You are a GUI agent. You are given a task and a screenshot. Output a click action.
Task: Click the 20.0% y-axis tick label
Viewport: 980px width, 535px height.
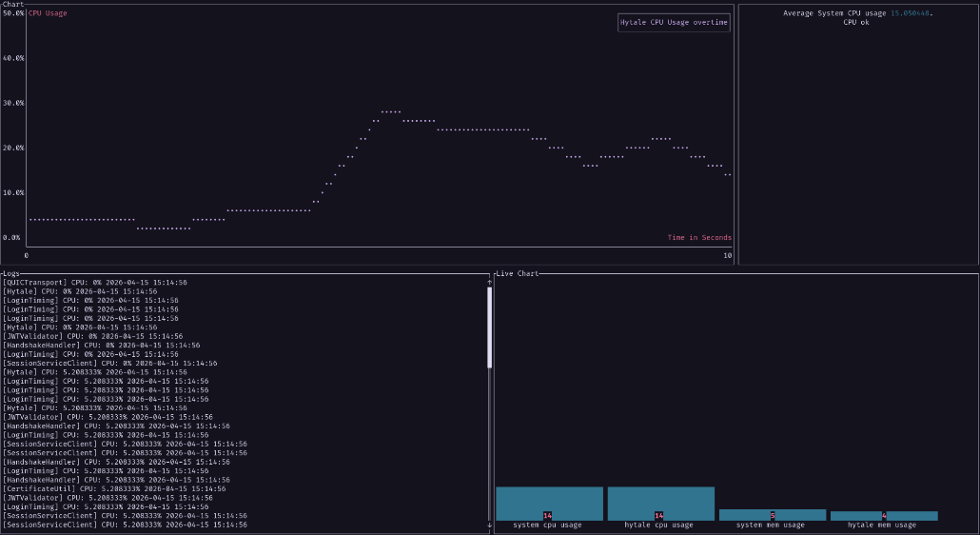13,149
